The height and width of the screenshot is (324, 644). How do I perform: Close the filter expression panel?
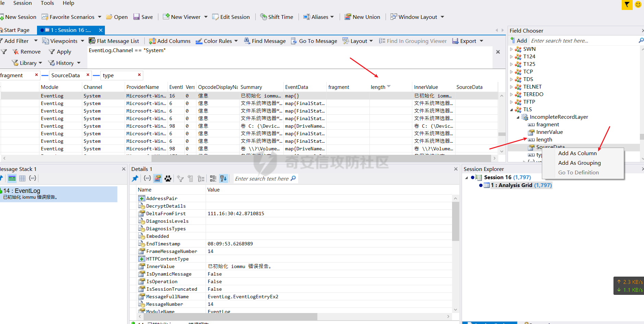[498, 52]
